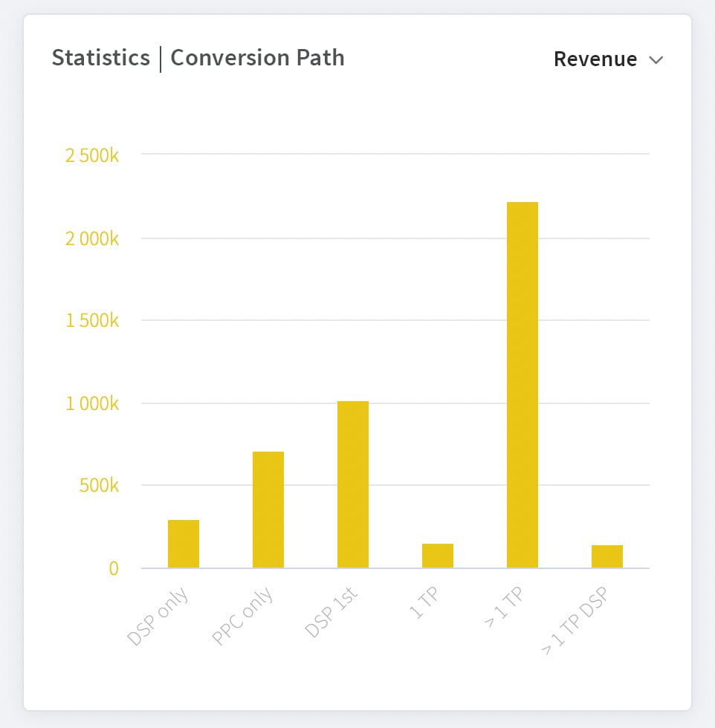
Task: Click the 1 000k y-axis label
Action: pyautogui.click(x=93, y=404)
